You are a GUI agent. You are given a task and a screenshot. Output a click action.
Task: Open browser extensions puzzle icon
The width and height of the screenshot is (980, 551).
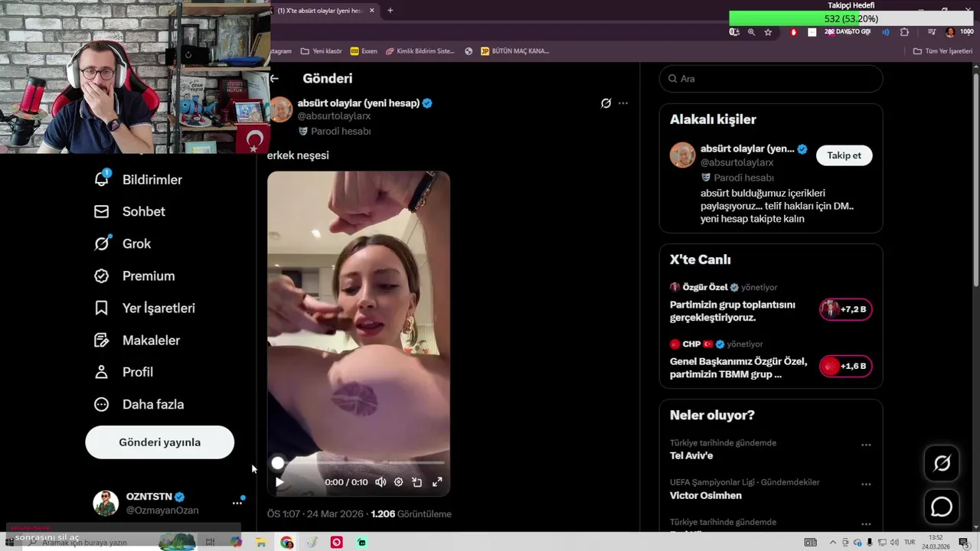(x=904, y=32)
